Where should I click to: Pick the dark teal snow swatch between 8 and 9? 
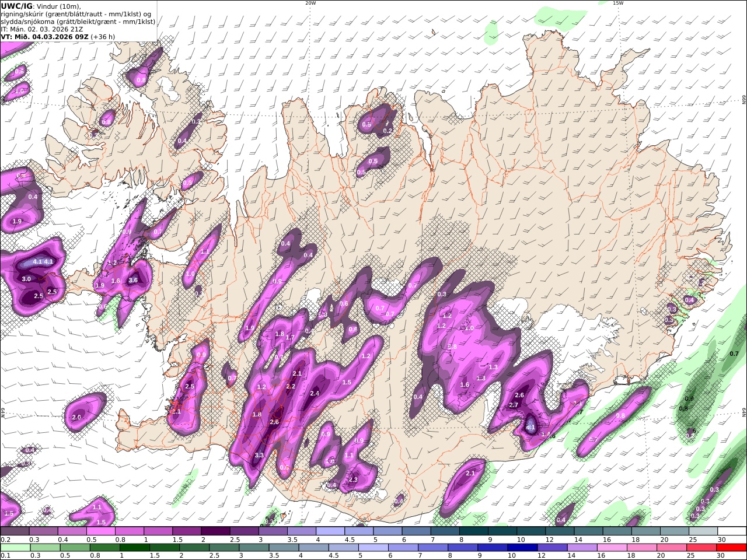point(473,531)
